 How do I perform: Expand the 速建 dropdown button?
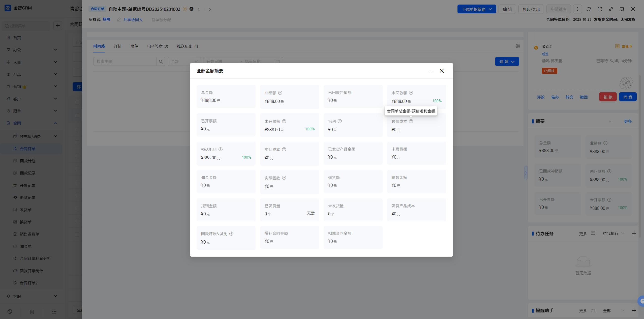[x=507, y=62]
